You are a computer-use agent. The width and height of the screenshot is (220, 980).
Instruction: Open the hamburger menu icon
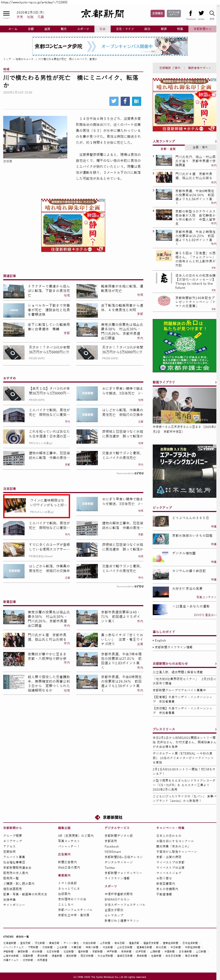(x=6, y=14)
